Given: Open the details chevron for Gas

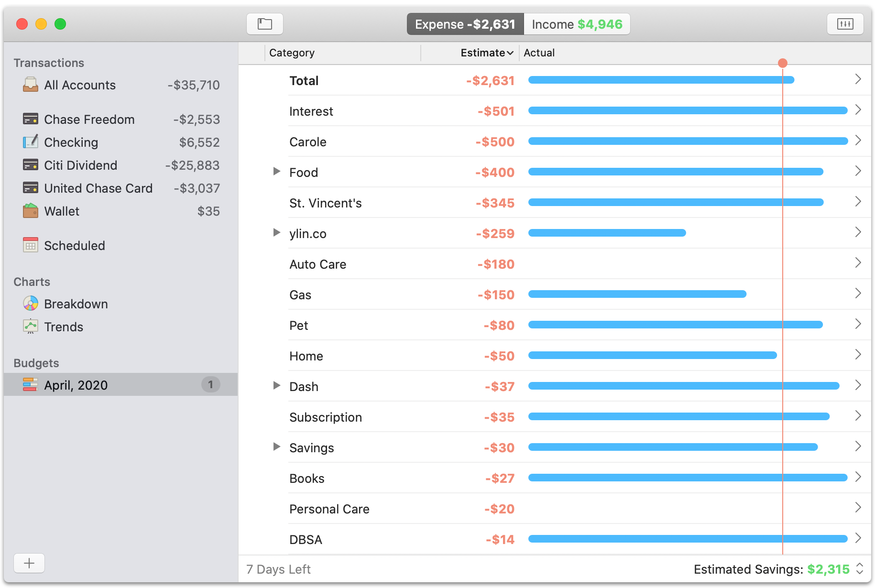Looking at the screenshot, I should tap(858, 294).
